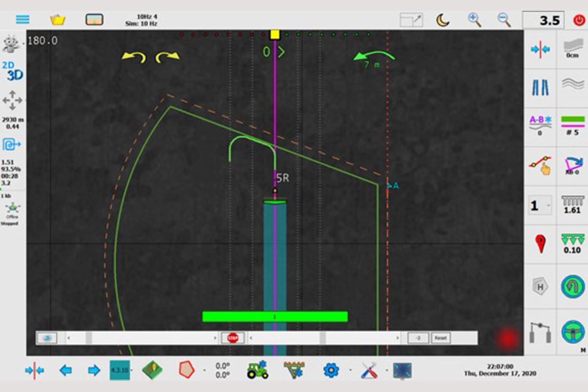Click the tool width 1.61 icon

(x=572, y=205)
